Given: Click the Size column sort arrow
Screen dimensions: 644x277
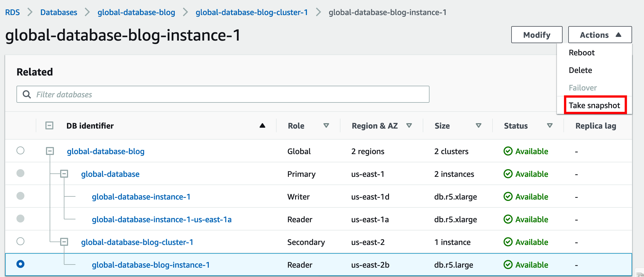Looking at the screenshot, I should pyautogui.click(x=479, y=126).
